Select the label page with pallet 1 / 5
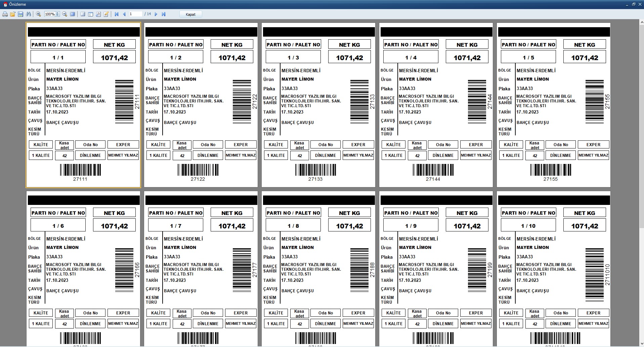The height and width of the screenshot is (347, 644). pos(553,105)
